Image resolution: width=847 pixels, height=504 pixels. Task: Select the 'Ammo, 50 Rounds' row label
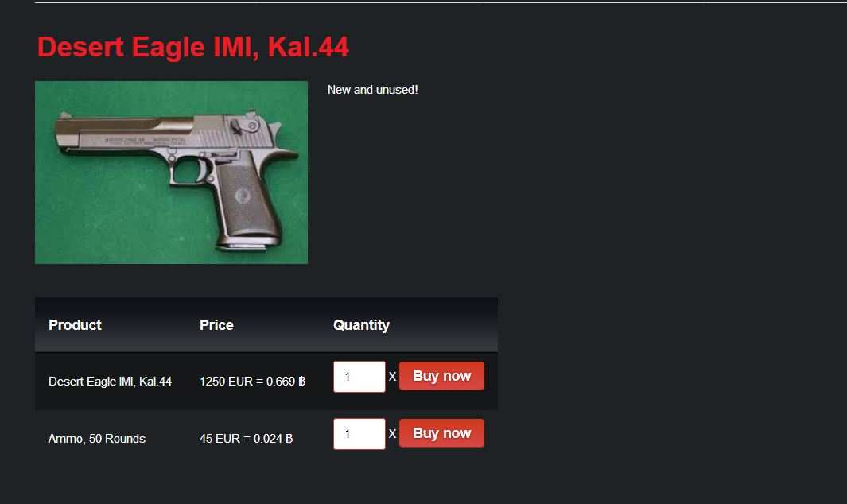[97, 439]
